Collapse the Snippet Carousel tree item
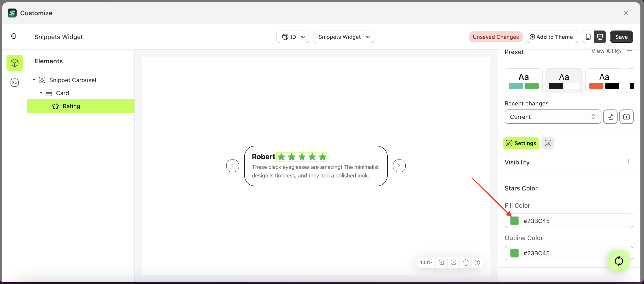 tap(34, 80)
